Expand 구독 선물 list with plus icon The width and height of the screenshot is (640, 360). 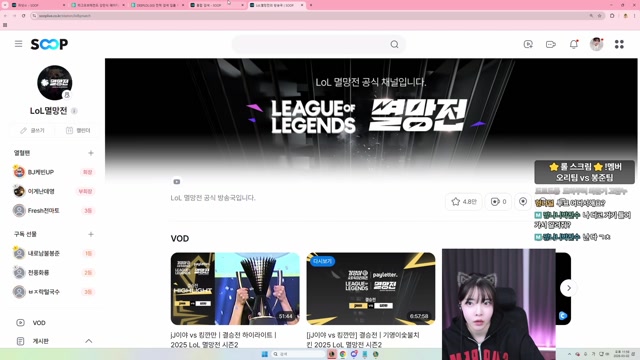(91, 234)
